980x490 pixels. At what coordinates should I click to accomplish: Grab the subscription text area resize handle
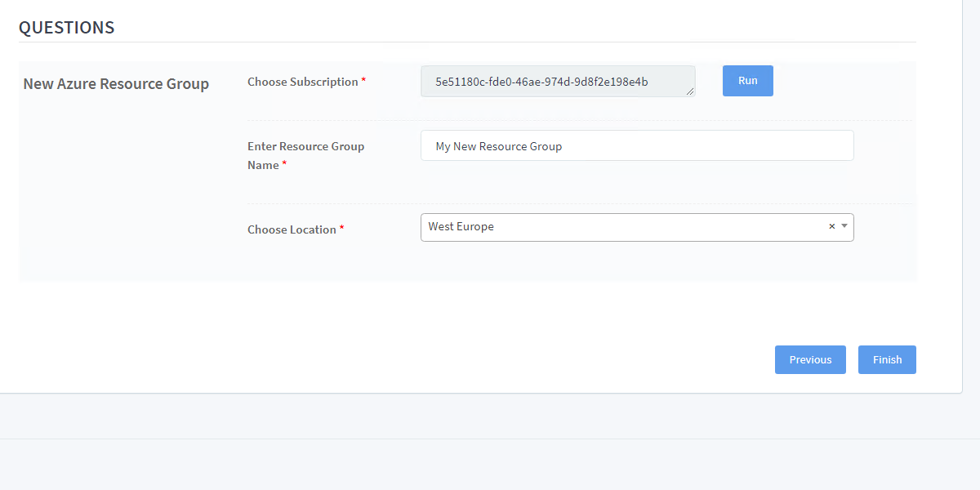tap(691, 92)
